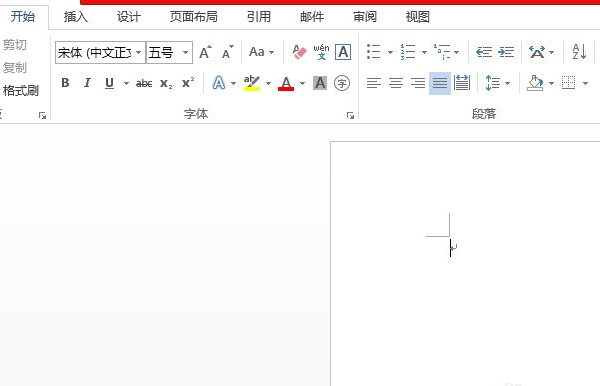Screen dimensions: 600x386
Task: Place cursor at the paragraph mark
Action: 453,248
